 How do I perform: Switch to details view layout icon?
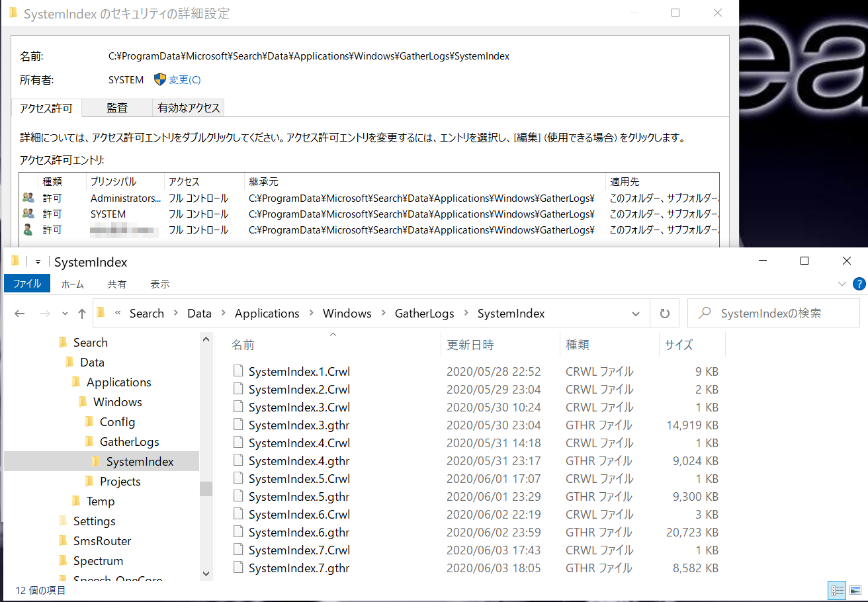coord(838,590)
